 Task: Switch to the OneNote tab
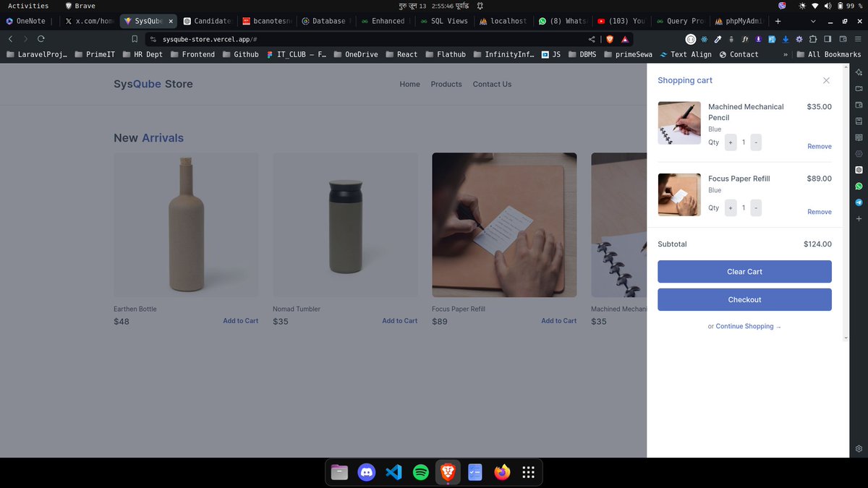pyautogui.click(x=29, y=21)
